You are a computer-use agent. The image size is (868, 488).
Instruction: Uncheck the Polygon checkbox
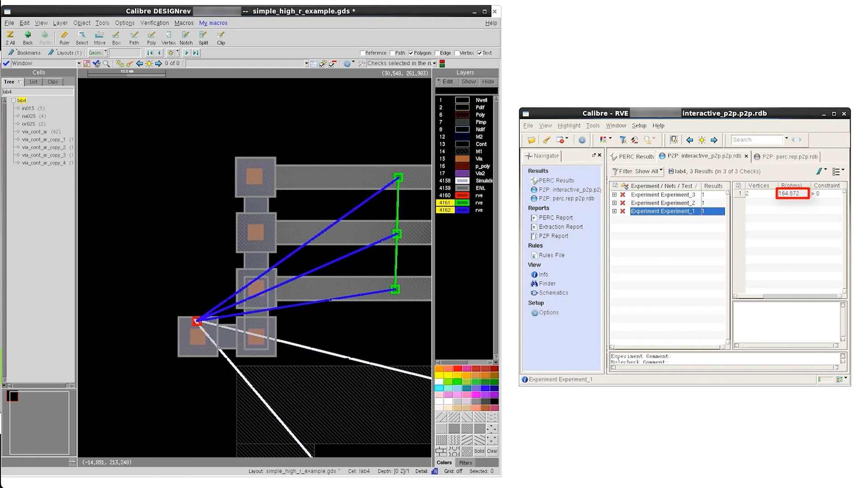click(411, 53)
